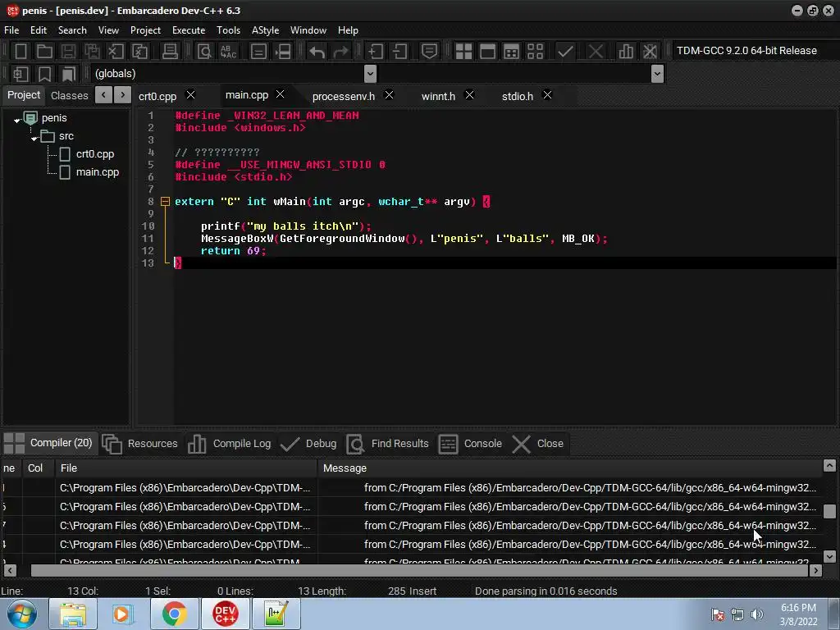The height and width of the screenshot is (630, 840).
Task: Collapse the penis project tree node
Action: [16, 120]
